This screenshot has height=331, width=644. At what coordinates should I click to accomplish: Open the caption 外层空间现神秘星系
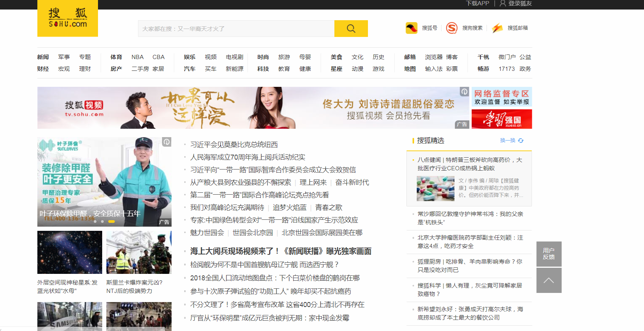(x=67, y=287)
